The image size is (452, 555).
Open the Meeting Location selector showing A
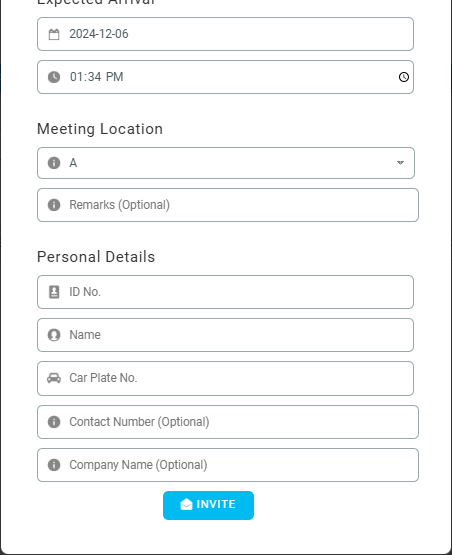pos(226,163)
